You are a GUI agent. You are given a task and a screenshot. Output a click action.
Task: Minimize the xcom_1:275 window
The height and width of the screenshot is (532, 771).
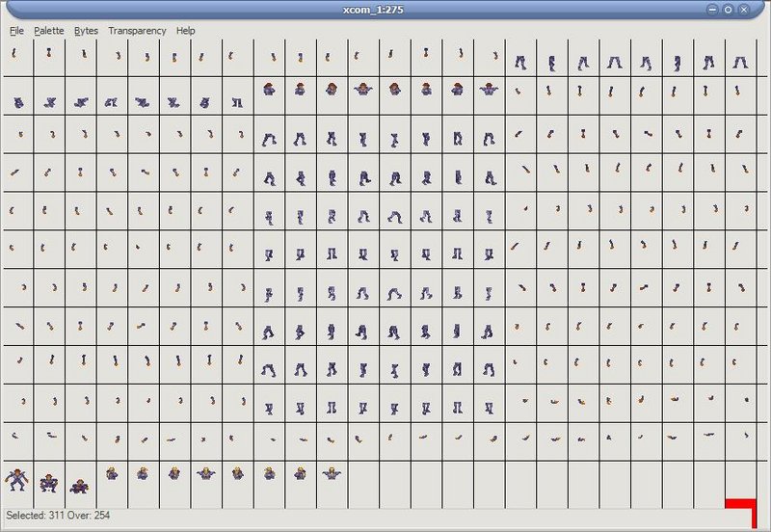coord(712,10)
